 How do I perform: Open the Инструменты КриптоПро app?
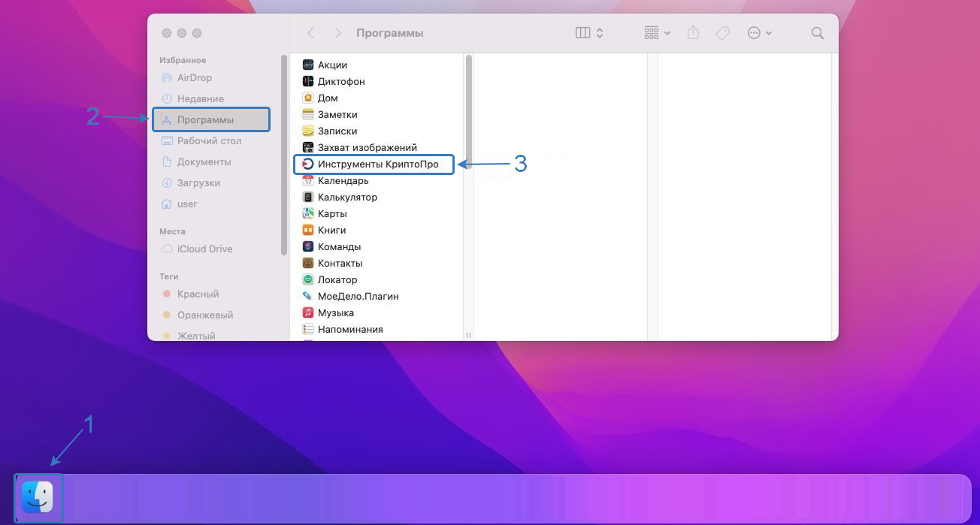(x=377, y=164)
